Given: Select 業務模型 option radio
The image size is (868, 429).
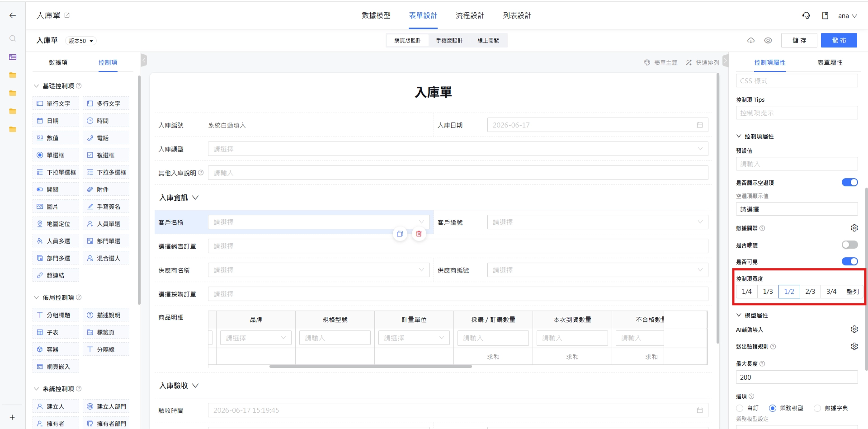Looking at the screenshot, I should [773, 408].
